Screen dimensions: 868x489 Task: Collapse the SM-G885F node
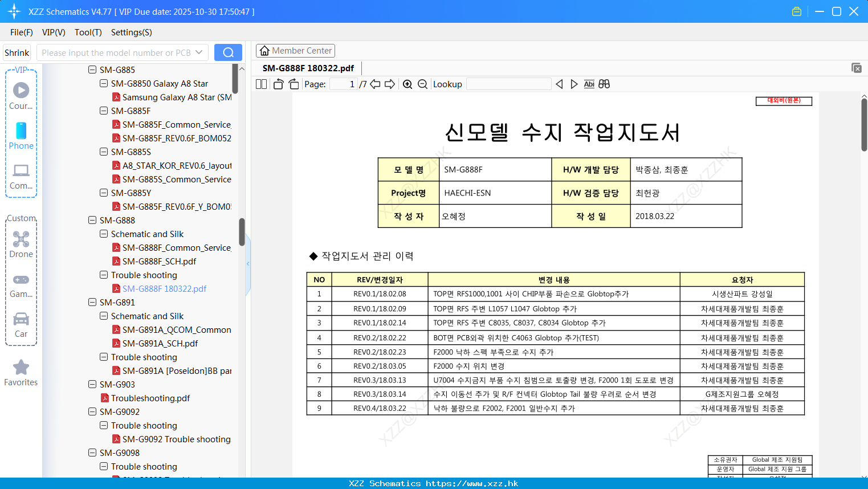pyautogui.click(x=104, y=111)
